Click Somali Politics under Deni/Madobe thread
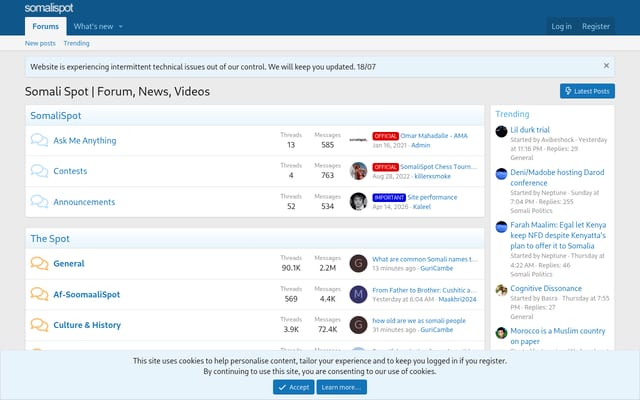Screen dimensions: 640x400 531,211
